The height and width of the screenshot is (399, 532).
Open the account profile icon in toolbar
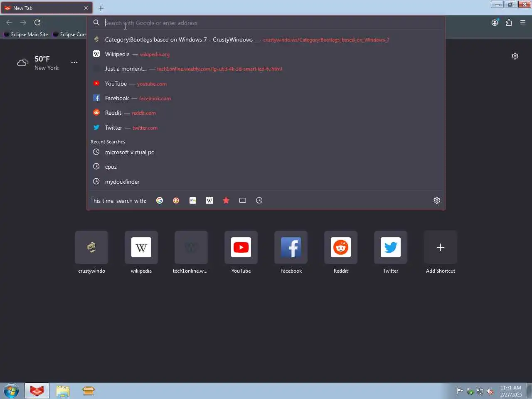(495, 22)
